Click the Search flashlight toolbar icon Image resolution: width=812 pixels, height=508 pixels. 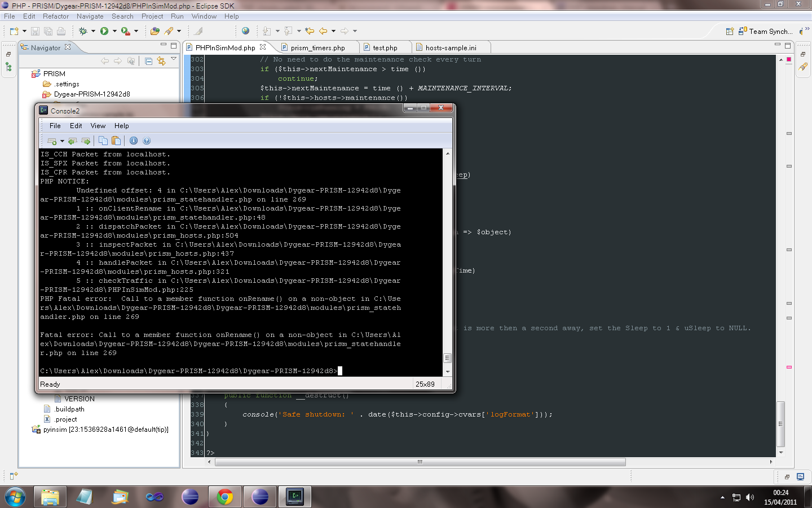[169, 31]
